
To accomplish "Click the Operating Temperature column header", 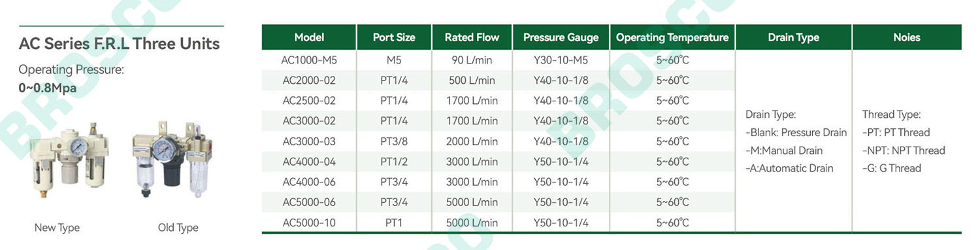I will [672, 37].
